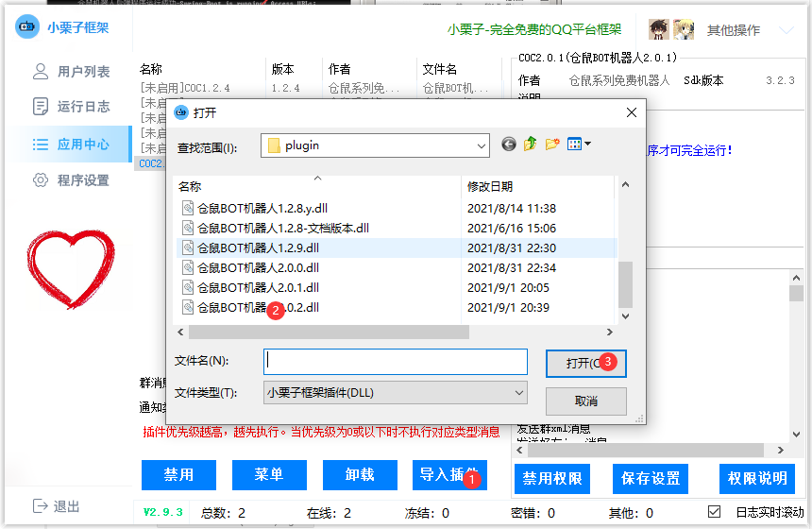
Task: Click the back arrow icon in dialog
Action: [509, 144]
